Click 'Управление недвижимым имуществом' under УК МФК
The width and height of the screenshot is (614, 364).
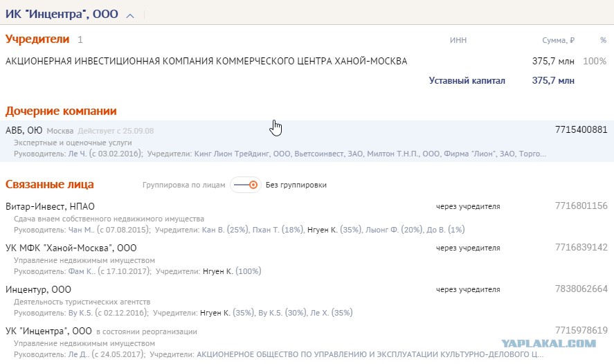[x=84, y=260]
